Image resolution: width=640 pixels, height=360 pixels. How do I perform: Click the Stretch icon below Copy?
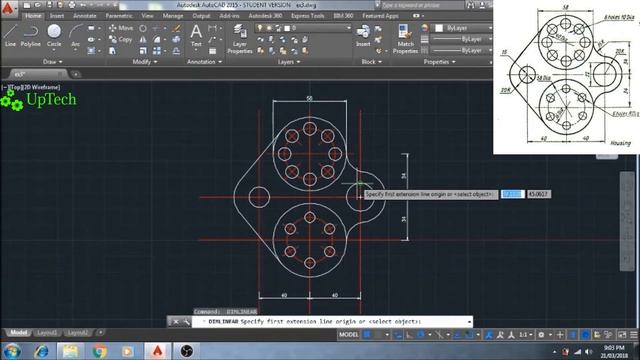coord(113,51)
